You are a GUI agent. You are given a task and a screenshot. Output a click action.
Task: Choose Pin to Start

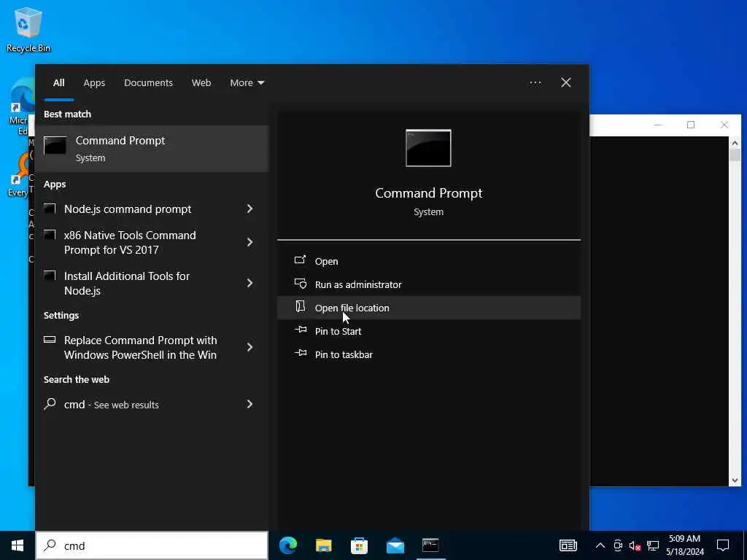tap(428, 331)
